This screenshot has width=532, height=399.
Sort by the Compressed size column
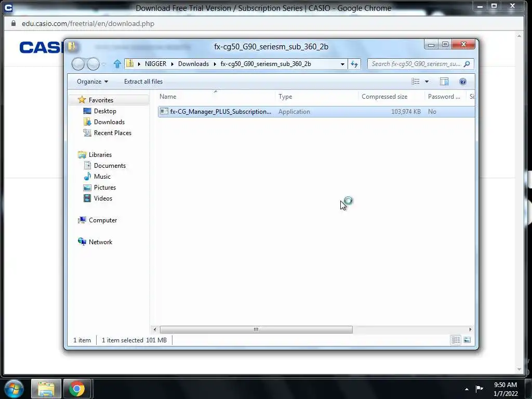click(x=391, y=96)
